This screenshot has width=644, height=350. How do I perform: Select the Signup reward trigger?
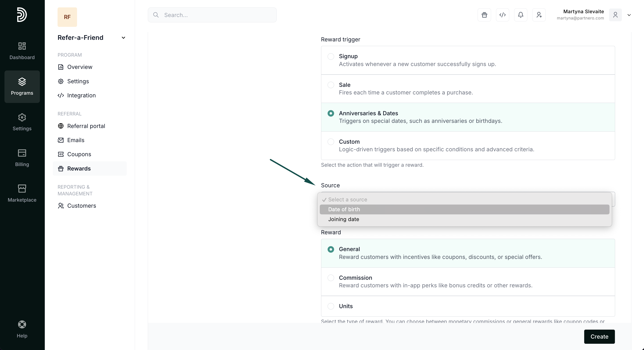click(x=331, y=56)
